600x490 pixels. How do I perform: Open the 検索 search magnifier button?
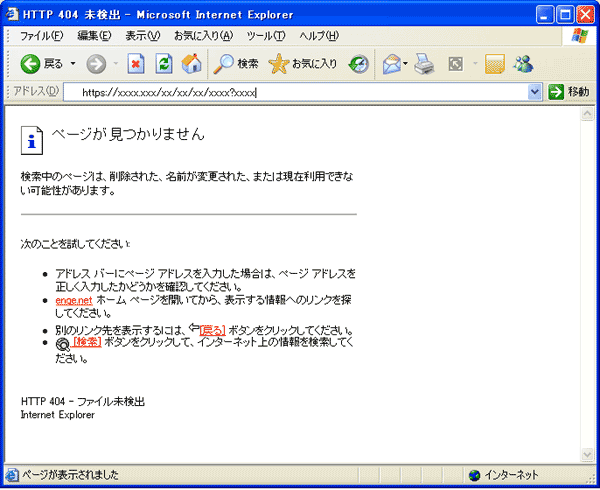pos(236,63)
